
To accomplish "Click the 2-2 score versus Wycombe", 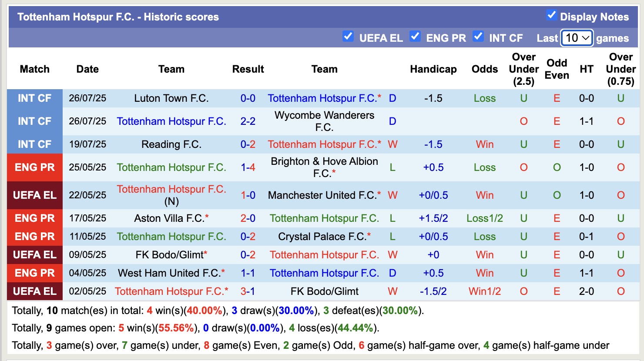I will [248, 121].
